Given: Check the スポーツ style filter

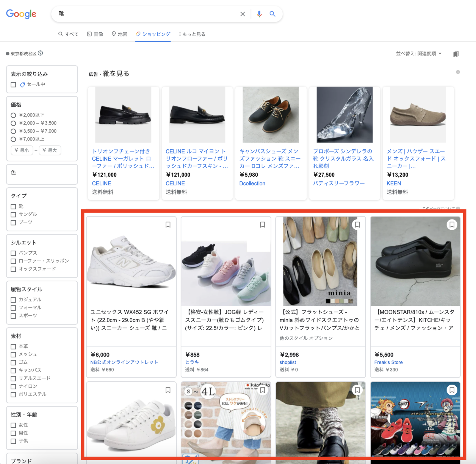Looking at the screenshot, I should click(13, 316).
